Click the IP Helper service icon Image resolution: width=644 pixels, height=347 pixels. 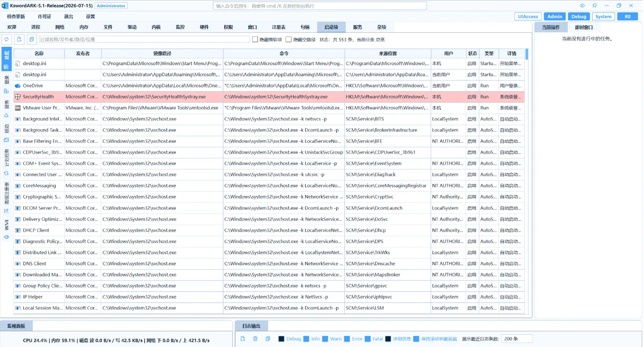pos(18,297)
